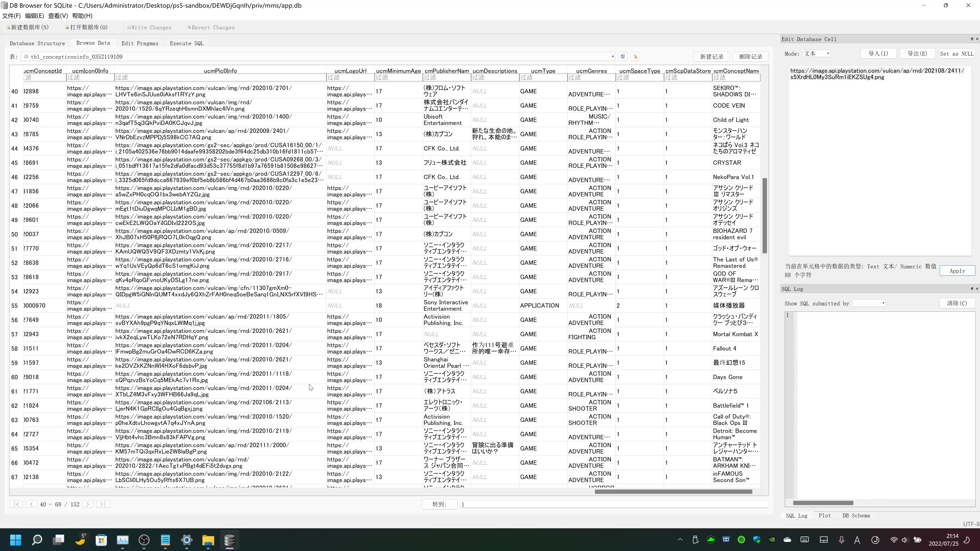This screenshot has width=980, height=551.
Task: Click the table's vertical scrollbar thumb
Action: tap(765, 215)
